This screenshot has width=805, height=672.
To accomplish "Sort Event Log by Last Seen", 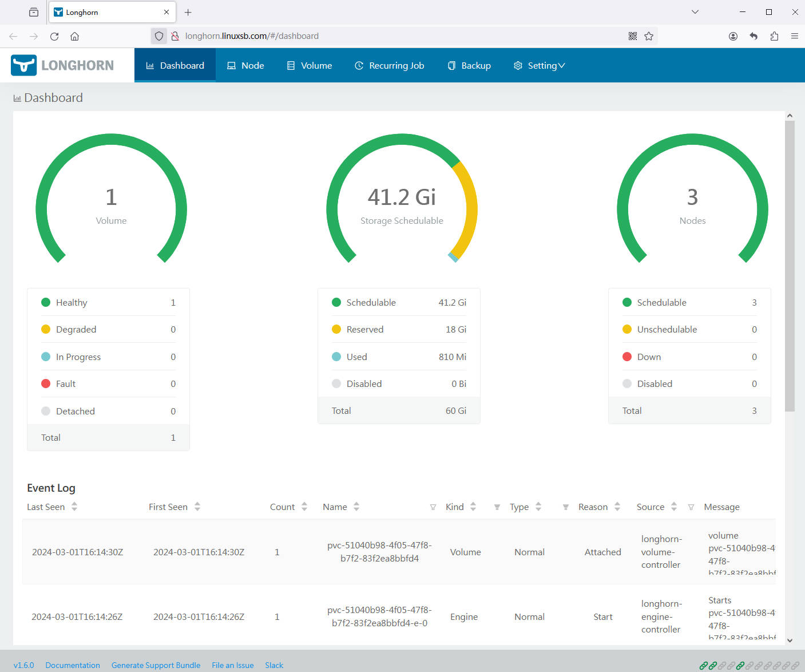I will pos(74,507).
